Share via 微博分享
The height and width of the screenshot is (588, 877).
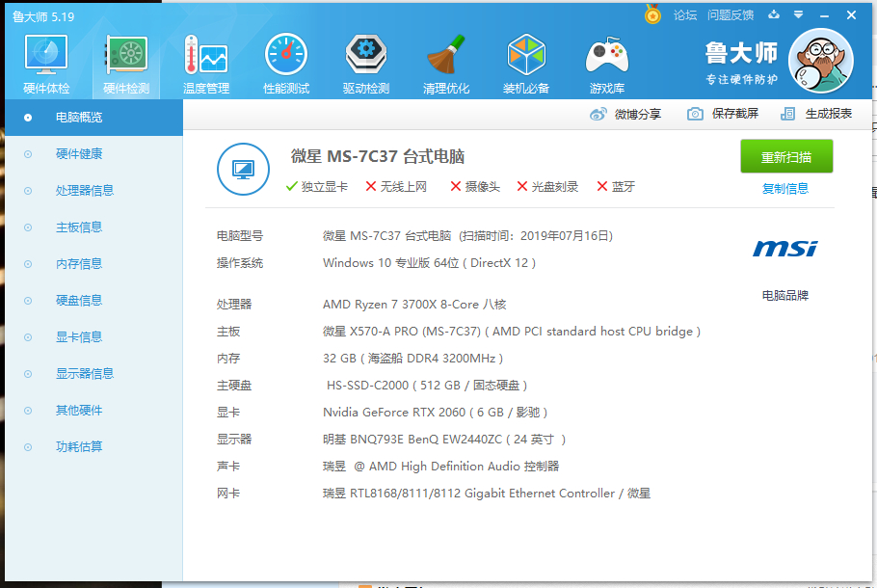click(625, 114)
